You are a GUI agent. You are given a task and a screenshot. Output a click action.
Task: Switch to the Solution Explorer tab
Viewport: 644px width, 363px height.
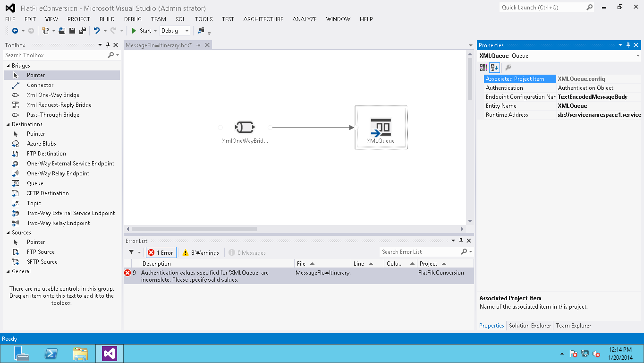pyautogui.click(x=530, y=326)
